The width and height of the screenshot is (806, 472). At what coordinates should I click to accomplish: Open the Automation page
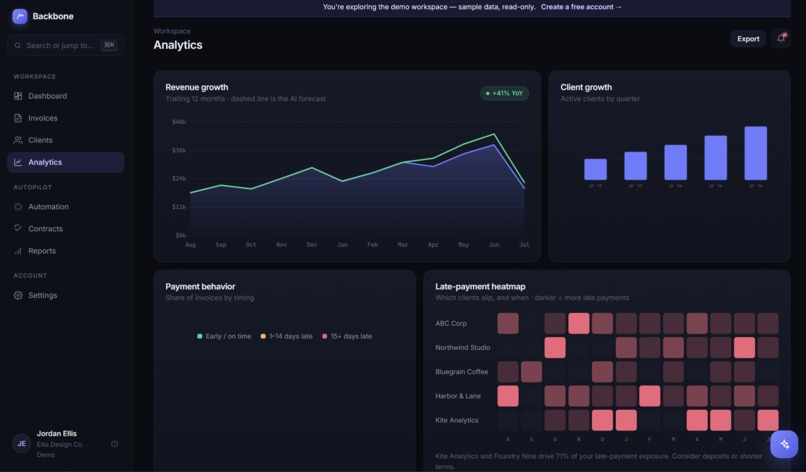66,207
